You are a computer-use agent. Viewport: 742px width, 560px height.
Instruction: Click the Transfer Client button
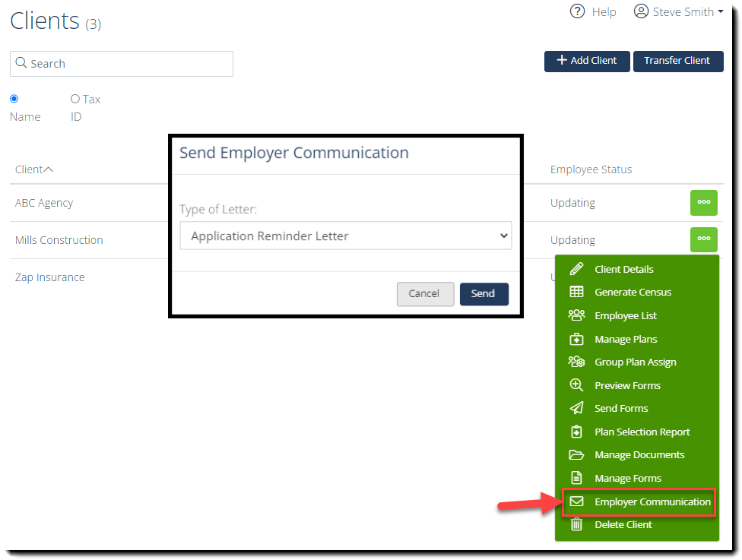(x=677, y=61)
